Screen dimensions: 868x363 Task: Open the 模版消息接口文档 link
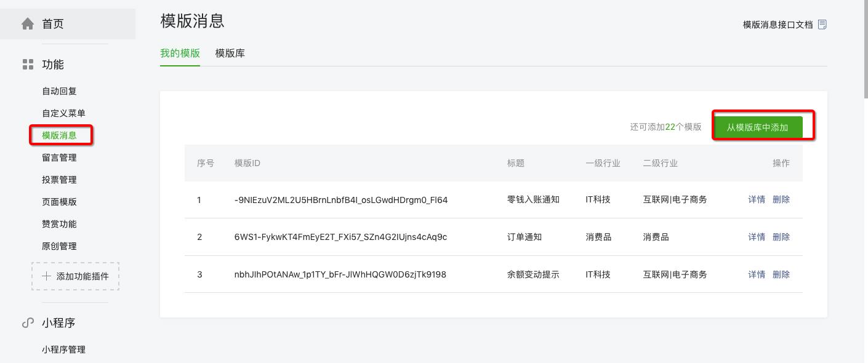coord(778,25)
